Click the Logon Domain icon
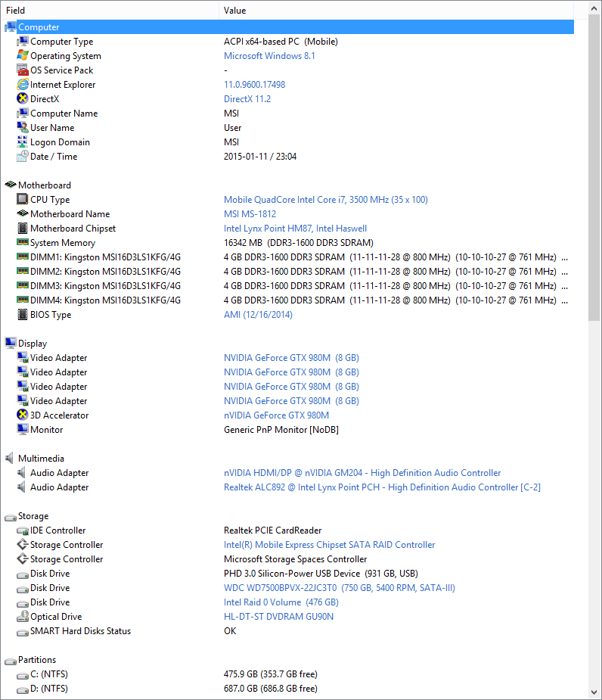The height and width of the screenshot is (700, 602). 23,142
